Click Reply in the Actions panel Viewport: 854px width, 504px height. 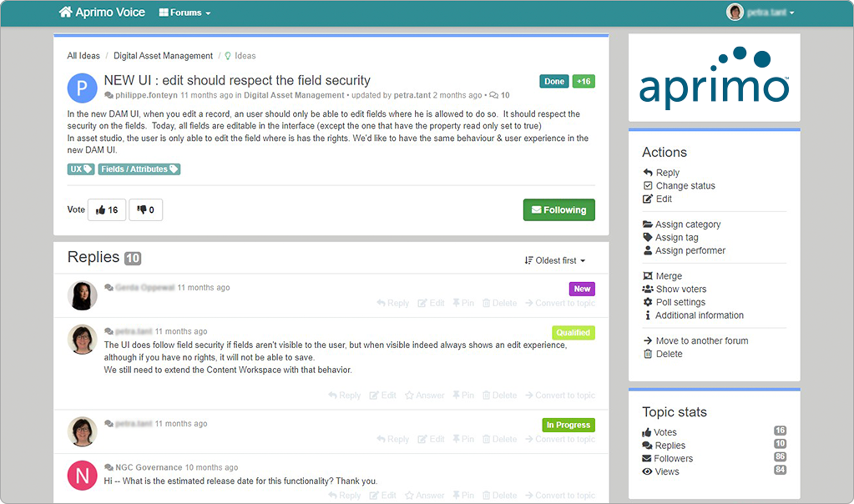click(661, 172)
